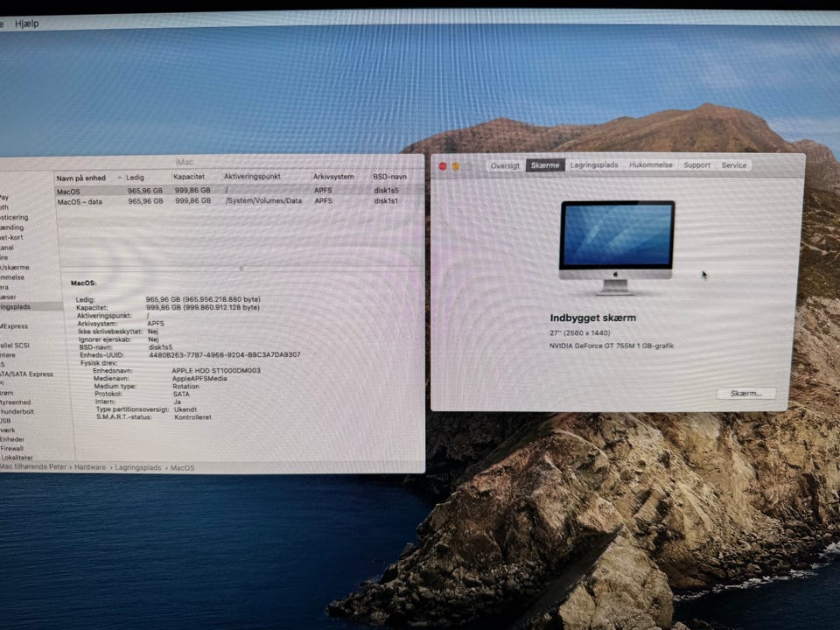Click the S.M.A.R.T.-status value Kontrolleret
The width and height of the screenshot is (840, 630).
point(192,416)
